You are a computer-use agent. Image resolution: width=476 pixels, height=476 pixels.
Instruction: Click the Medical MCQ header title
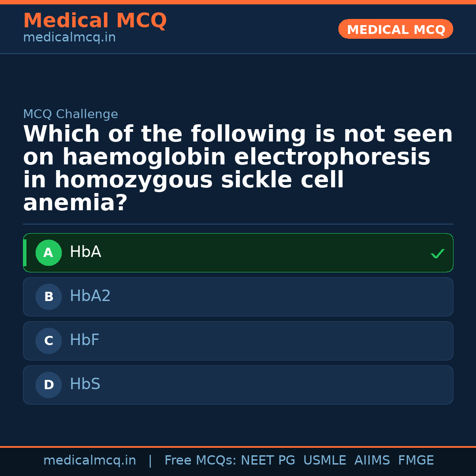(95, 21)
